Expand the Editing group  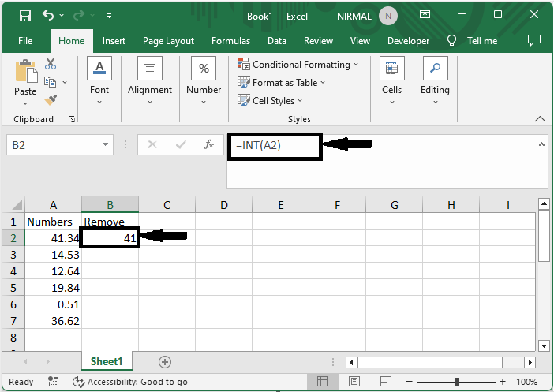(435, 81)
